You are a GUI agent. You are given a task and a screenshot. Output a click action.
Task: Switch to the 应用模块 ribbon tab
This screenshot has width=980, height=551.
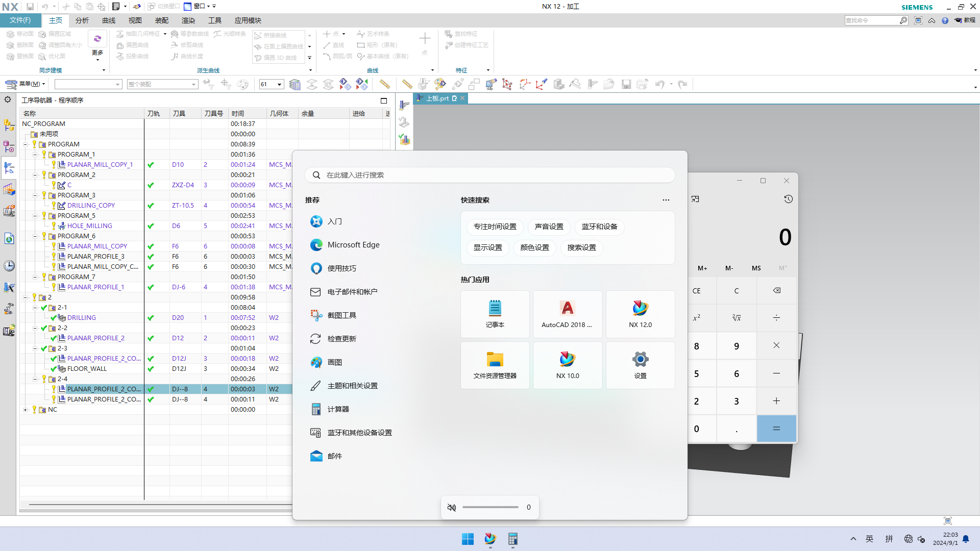248,20
